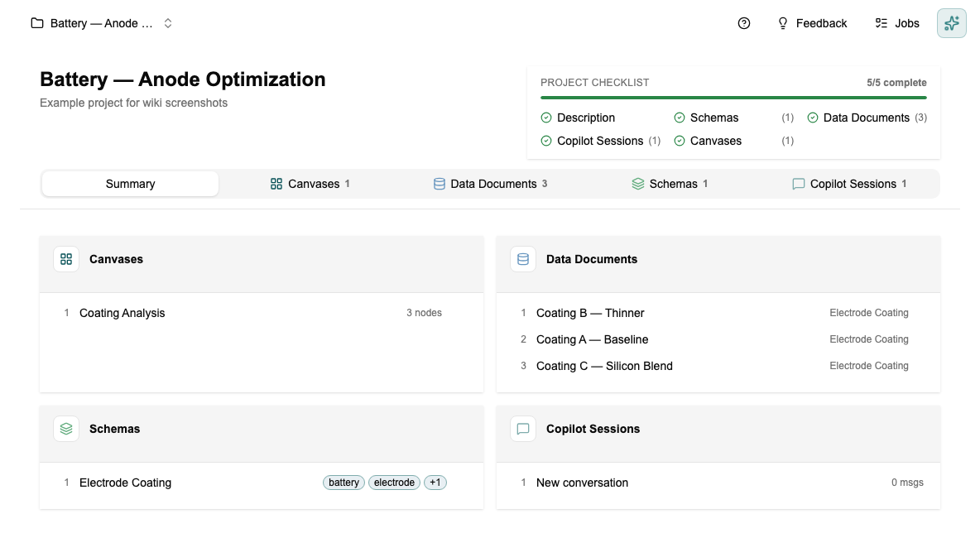Viewport: 980px width, 538px height.
Task: Click the Canvases check icon in the checklist
Action: coord(680,141)
